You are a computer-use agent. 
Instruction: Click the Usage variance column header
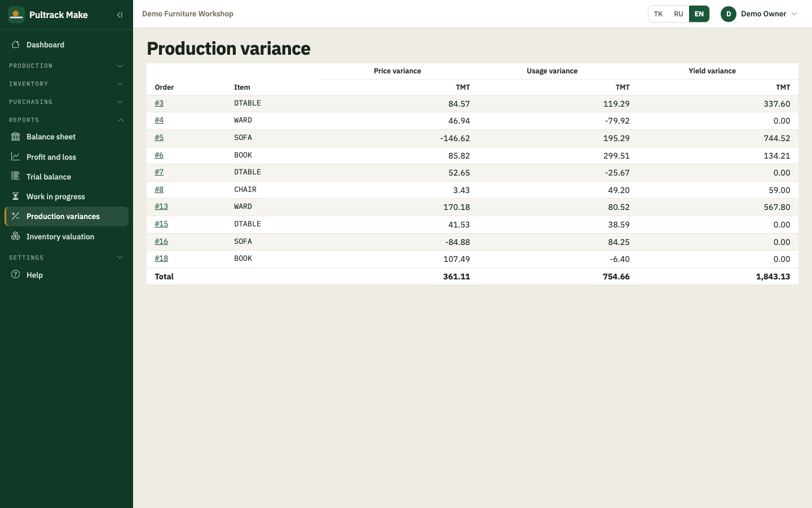tap(552, 71)
